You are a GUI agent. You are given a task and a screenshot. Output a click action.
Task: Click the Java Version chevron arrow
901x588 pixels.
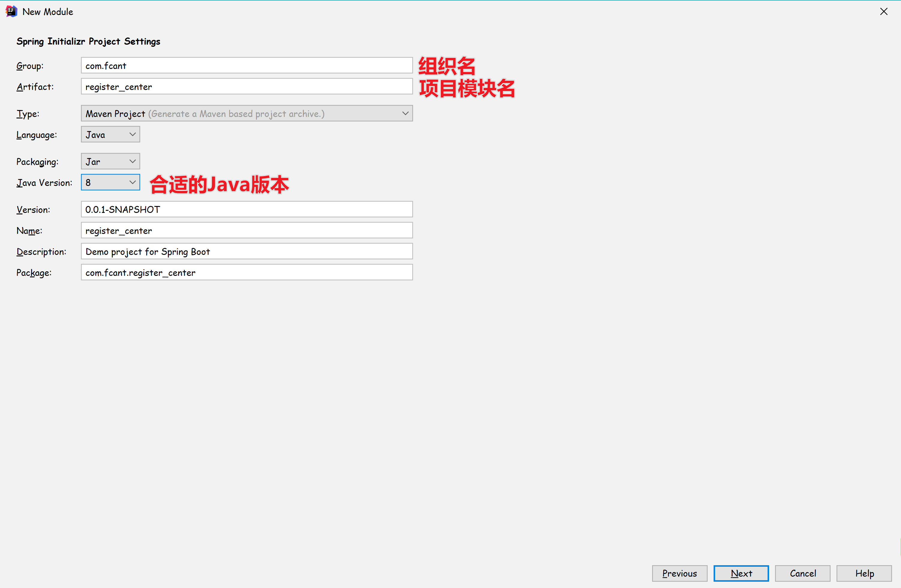(x=132, y=183)
